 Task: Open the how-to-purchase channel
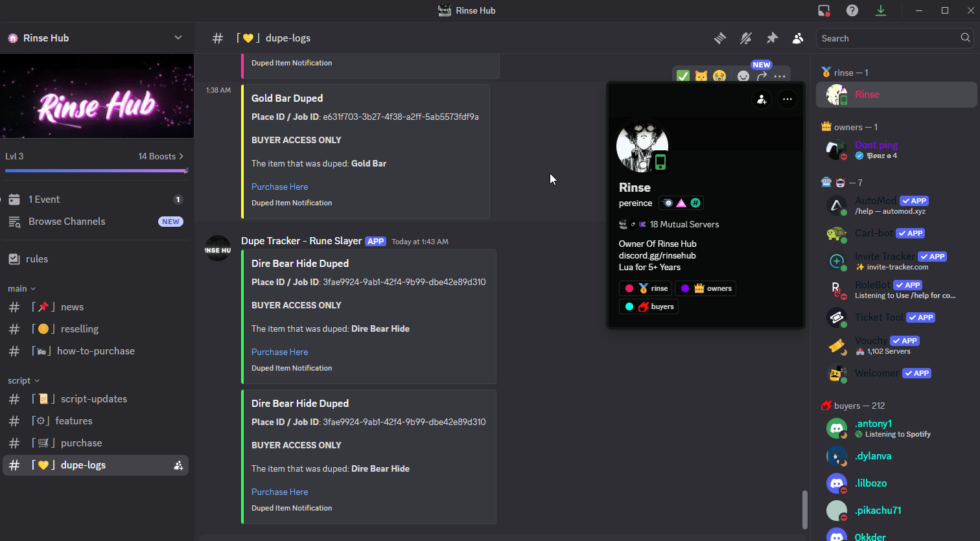click(96, 351)
